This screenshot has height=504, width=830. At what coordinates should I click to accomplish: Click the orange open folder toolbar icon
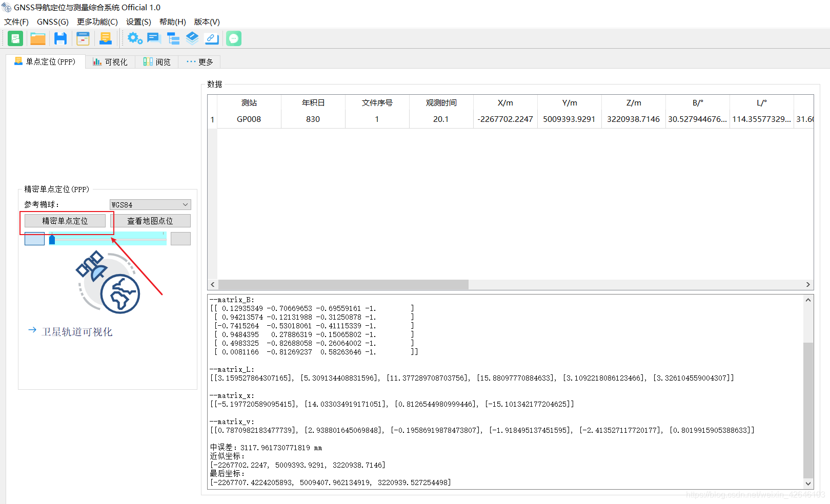click(x=38, y=38)
